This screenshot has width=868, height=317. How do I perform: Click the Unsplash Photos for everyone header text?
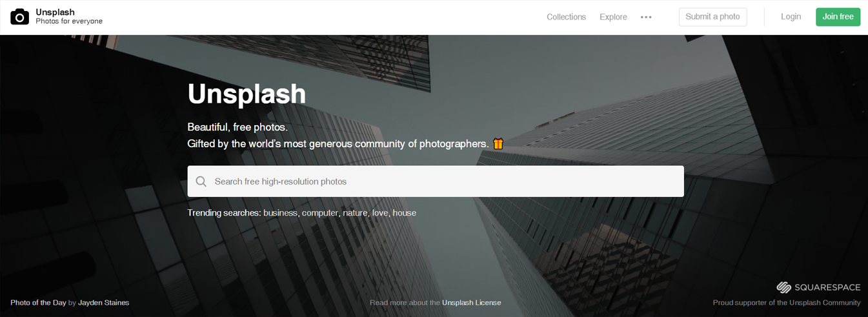[69, 17]
